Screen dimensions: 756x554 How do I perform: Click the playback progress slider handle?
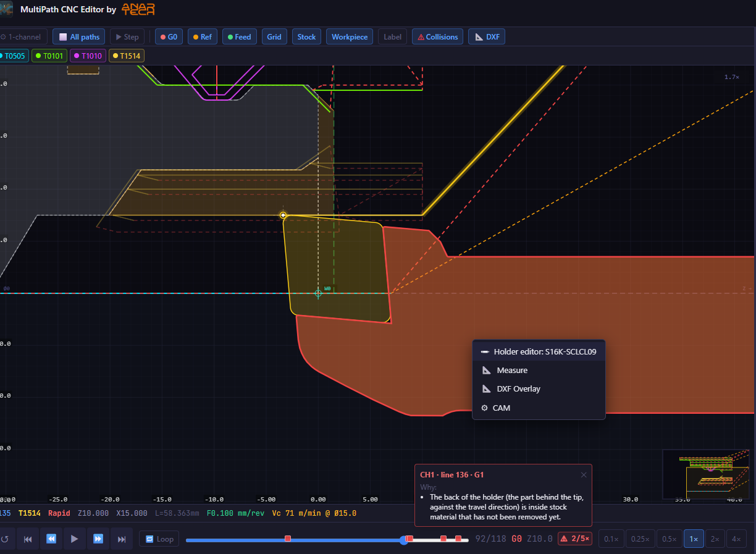coord(404,540)
